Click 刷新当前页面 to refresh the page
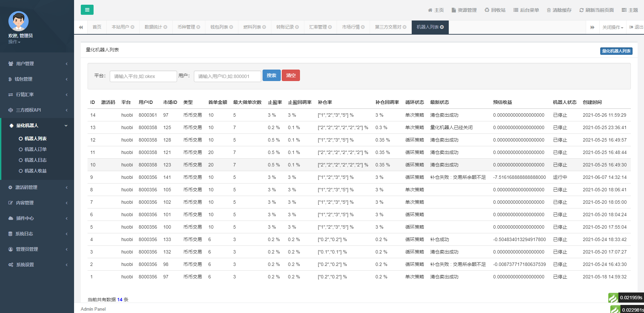Viewport: 644px width, 313px height. [596, 10]
